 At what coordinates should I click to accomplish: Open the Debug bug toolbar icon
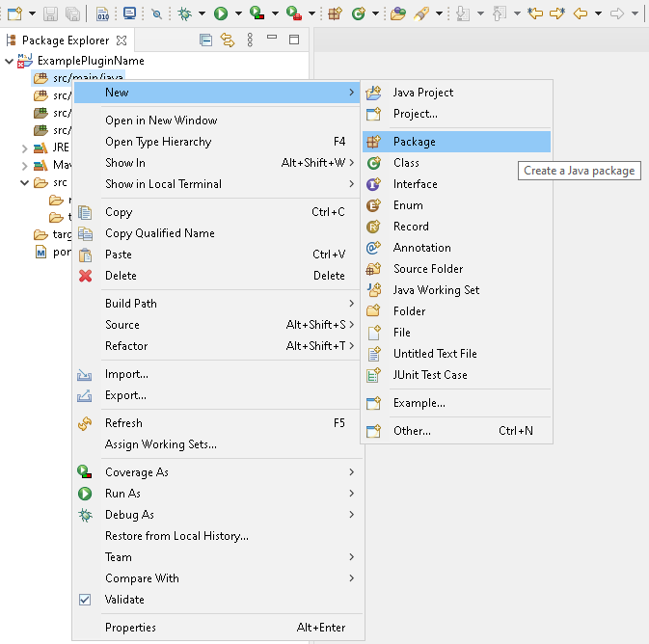click(x=184, y=13)
